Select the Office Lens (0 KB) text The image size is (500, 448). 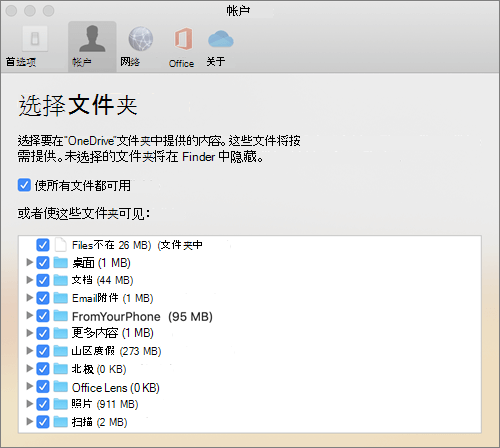[116, 388]
